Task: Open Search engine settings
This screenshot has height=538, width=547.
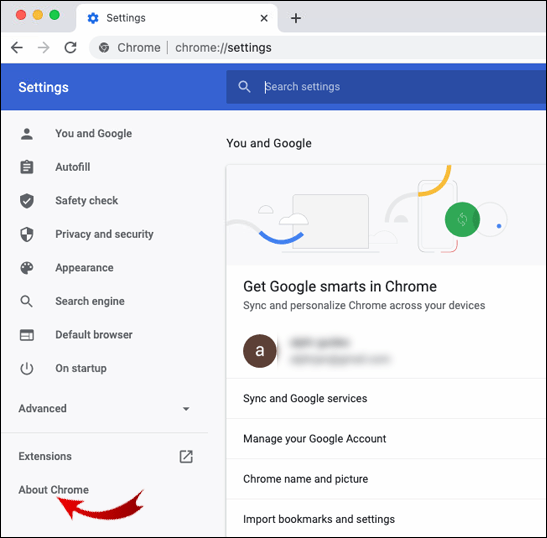Action: (x=90, y=301)
